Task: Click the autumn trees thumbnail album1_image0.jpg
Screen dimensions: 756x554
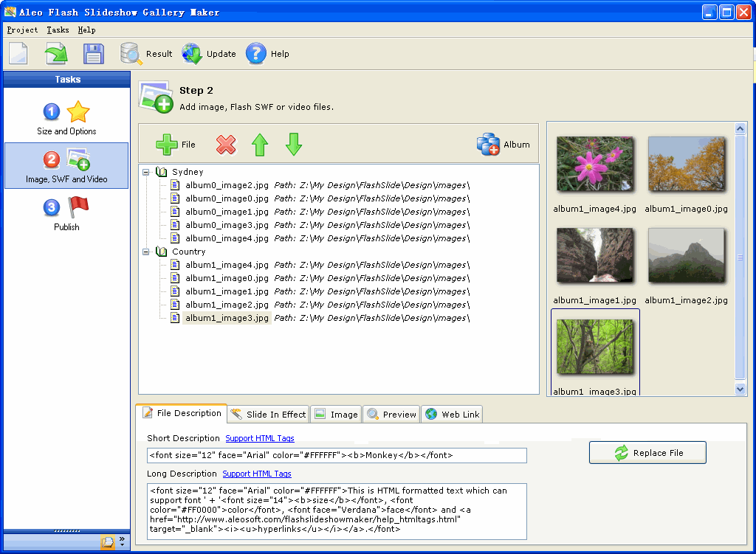Action: [686, 164]
